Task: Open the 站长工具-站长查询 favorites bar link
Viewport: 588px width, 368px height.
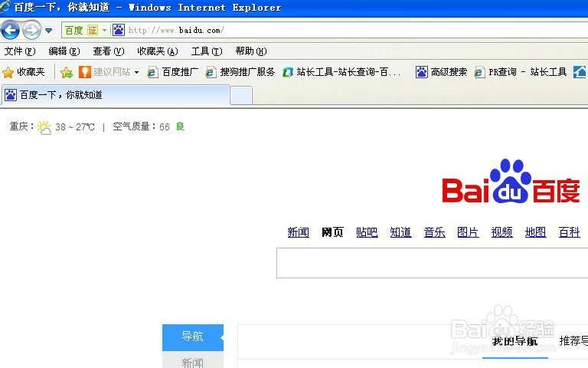Action: tap(341, 72)
